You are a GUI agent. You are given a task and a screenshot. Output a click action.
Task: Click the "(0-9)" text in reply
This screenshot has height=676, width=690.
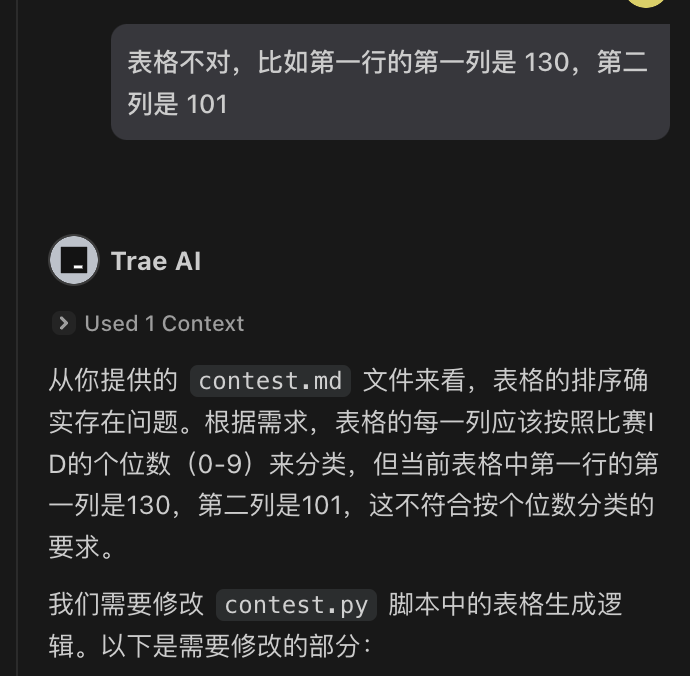(x=220, y=464)
